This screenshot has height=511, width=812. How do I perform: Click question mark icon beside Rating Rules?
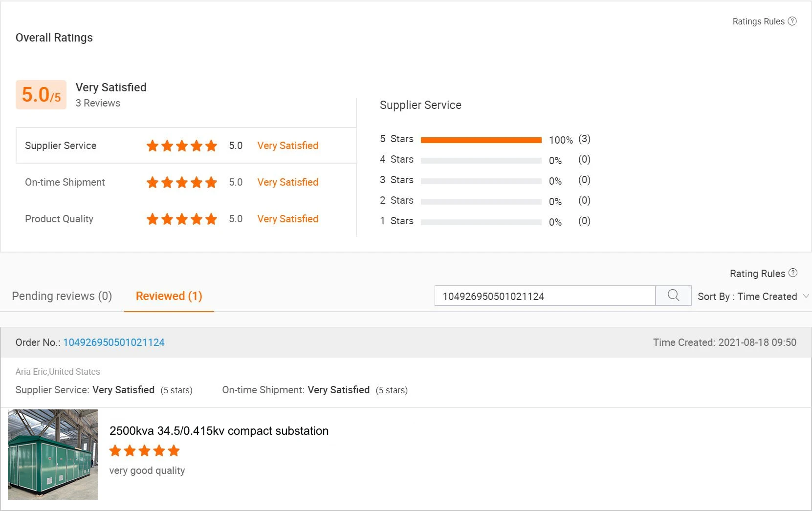tap(793, 273)
